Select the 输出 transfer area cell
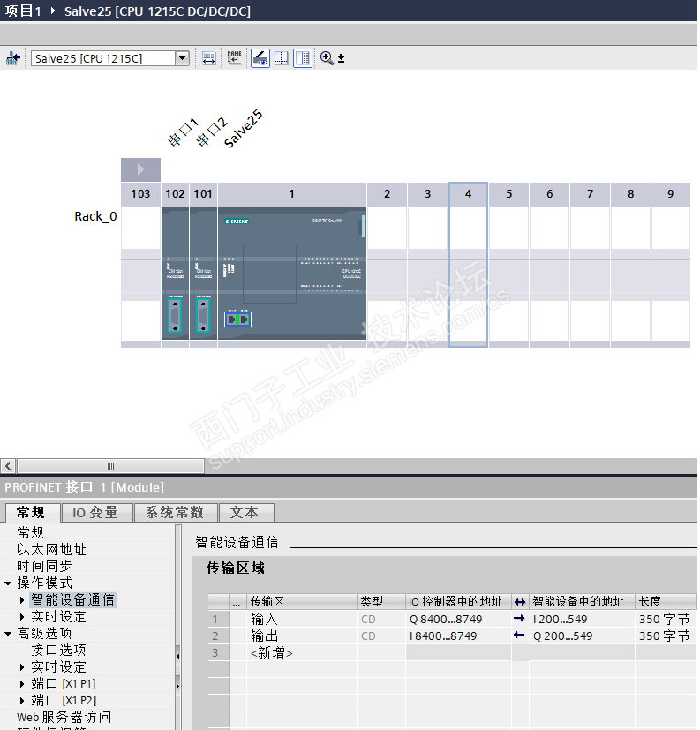Image resolution: width=700 pixels, height=730 pixels. (x=302, y=636)
